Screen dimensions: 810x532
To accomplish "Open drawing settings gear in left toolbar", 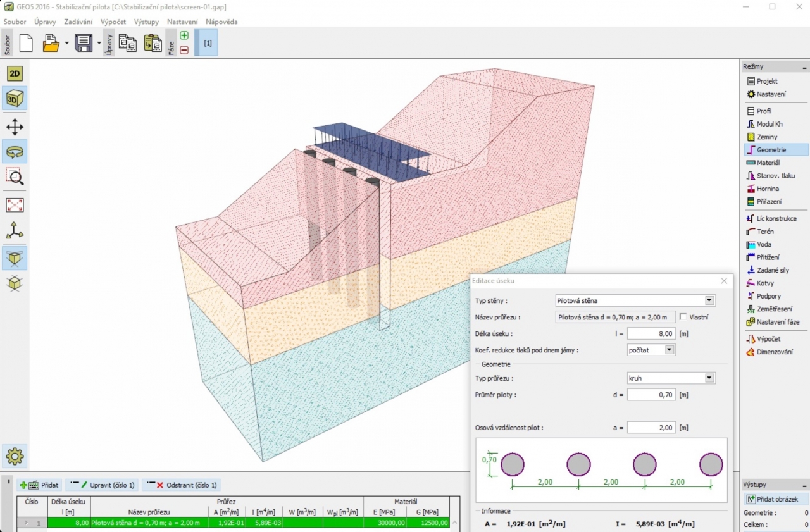I will tap(15, 455).
